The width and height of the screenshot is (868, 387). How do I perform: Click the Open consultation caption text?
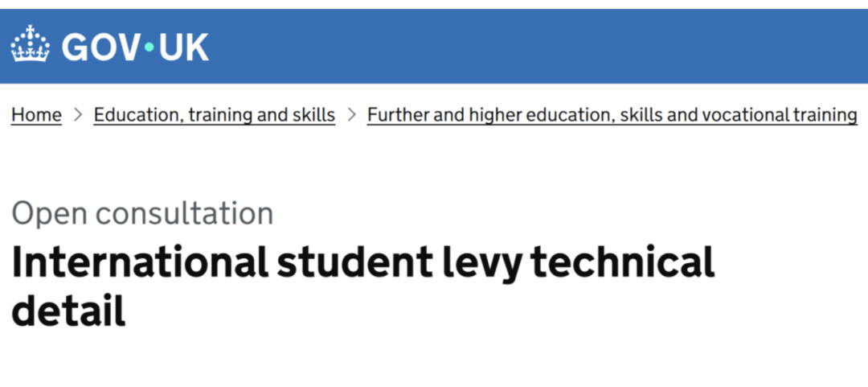click(x=142, y=213)
